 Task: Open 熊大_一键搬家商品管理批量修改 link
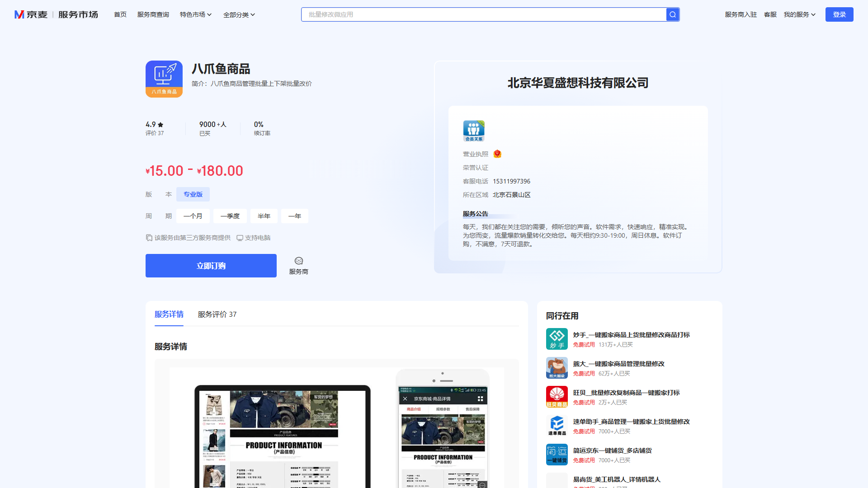coord(619,364)
